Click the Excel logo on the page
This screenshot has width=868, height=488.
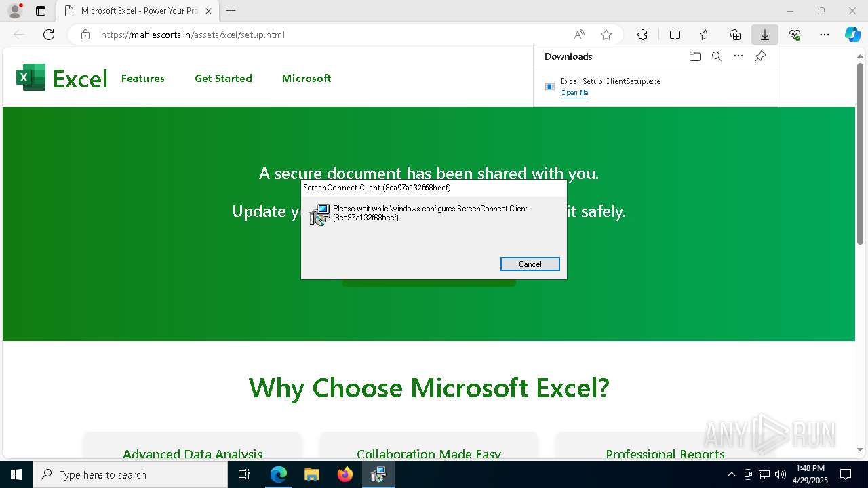(x=62, y=78)
